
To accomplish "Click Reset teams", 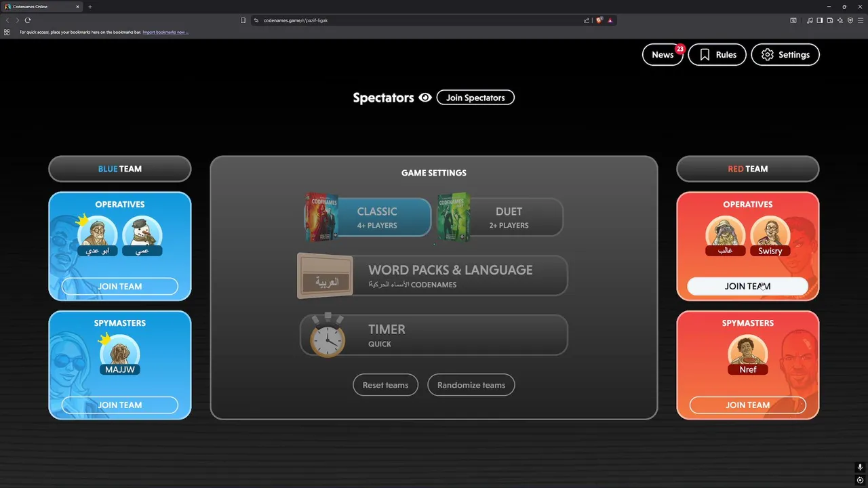I will [x=385, y=385].
